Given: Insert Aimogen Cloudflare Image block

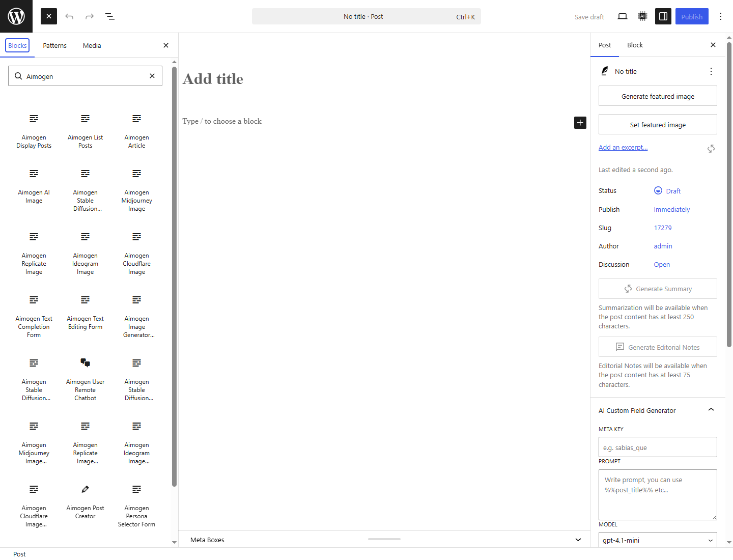Looking at the screenshot, I should point(137,254).
